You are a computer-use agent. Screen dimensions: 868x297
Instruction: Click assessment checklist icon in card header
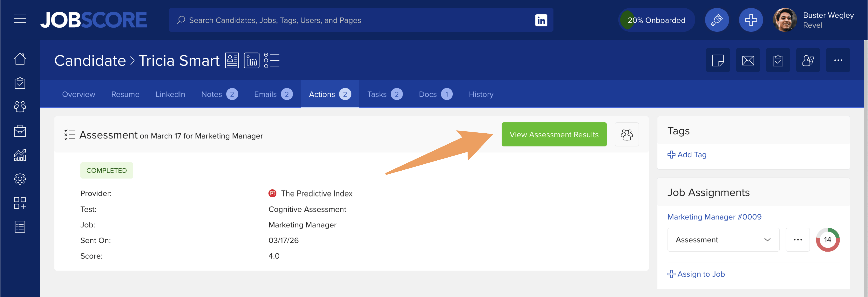coord(70,135)
